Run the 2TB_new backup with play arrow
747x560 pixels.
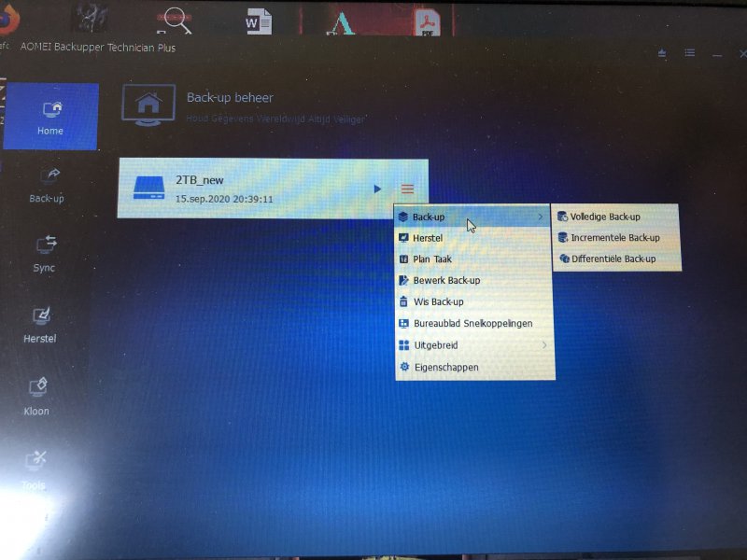(x=377, y=189)
